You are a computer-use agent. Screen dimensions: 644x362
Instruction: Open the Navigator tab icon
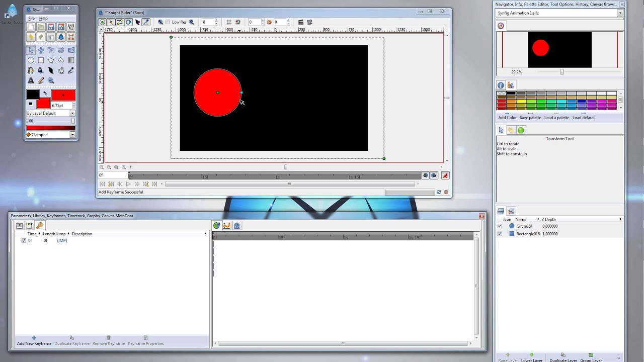click(501, 26)
